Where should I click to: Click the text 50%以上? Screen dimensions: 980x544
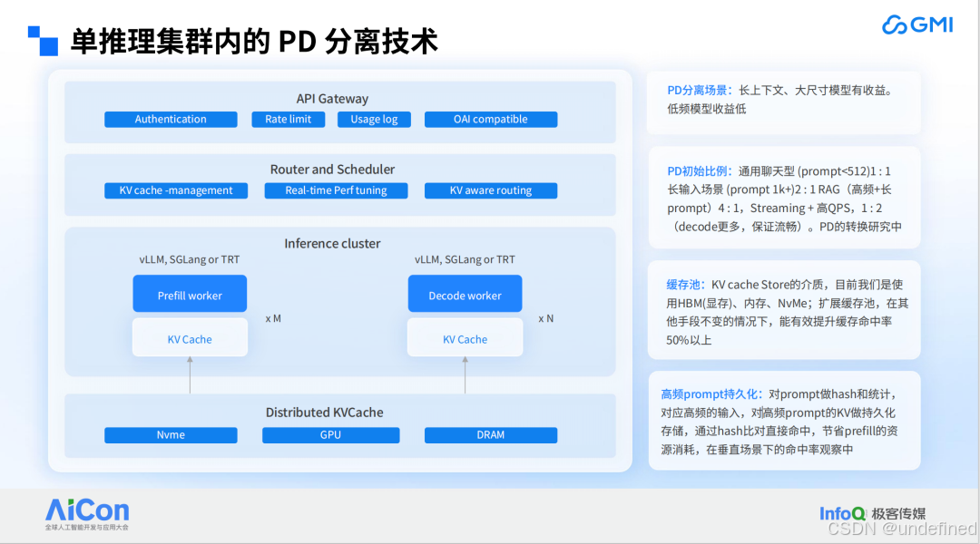coord(689,340)
